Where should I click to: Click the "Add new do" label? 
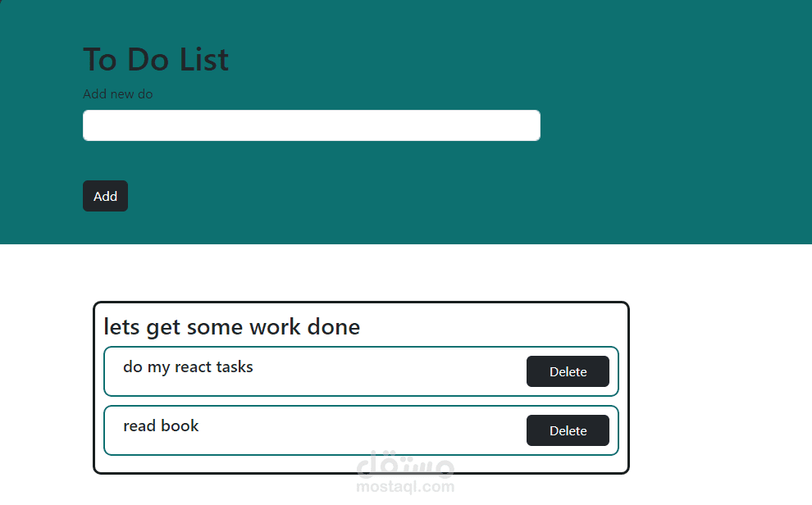117,94
